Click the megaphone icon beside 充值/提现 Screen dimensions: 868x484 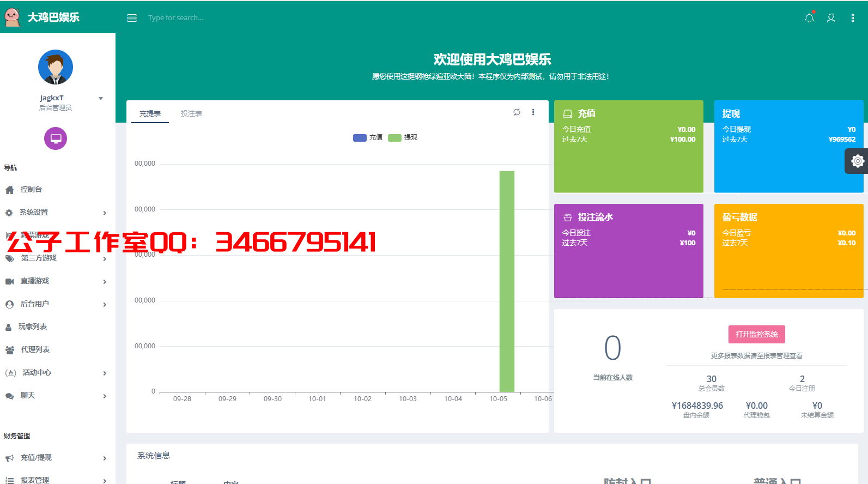9,458
